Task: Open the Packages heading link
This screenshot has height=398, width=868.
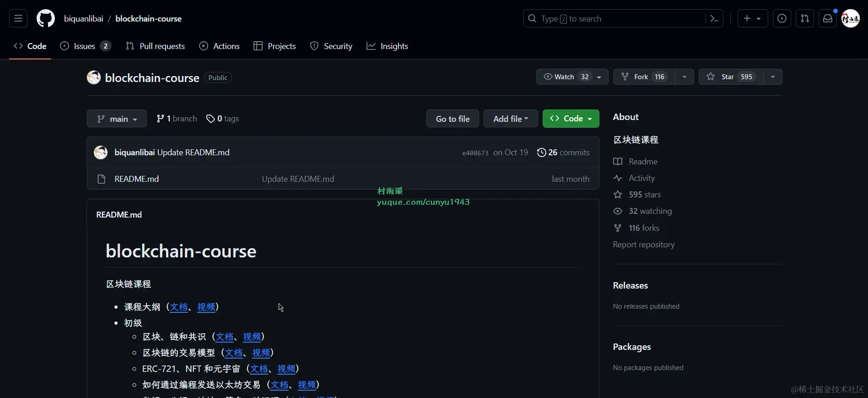Action: (x=631, y=347)
